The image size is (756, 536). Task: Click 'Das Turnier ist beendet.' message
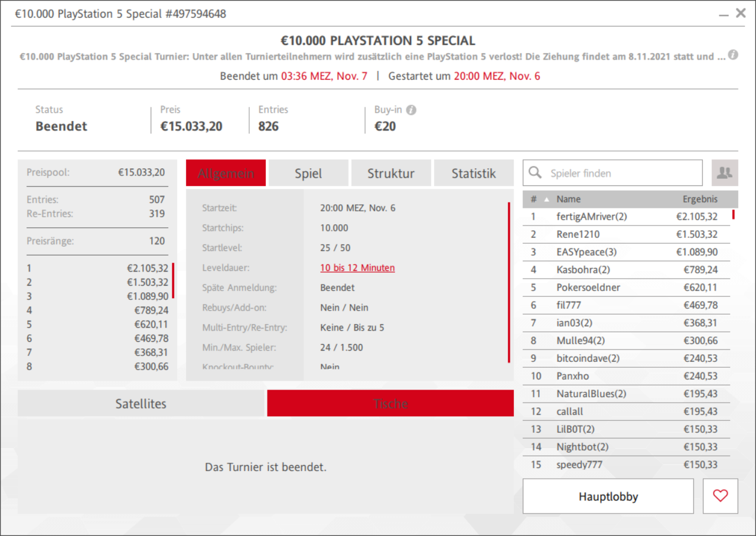266,467
